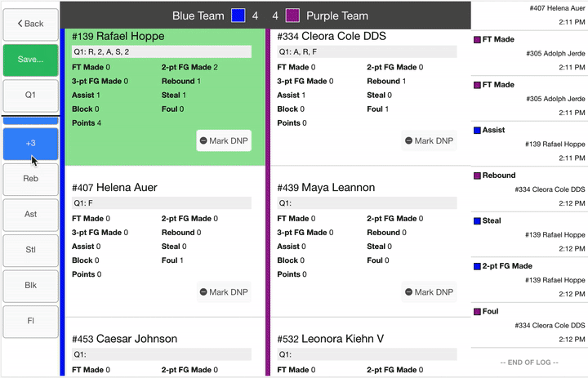Image resolution: width=588 pixels, height=378 pixels.
Task: Select player card #407 Helena Auer
Action: point(165,242)
